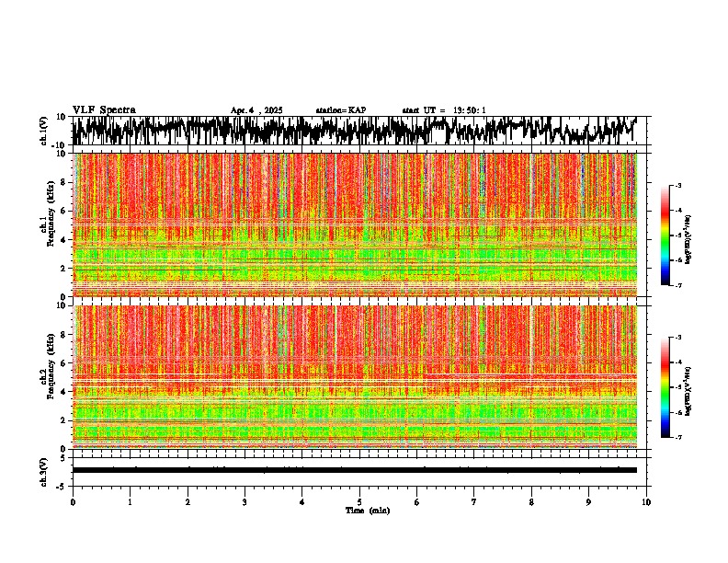Viewport: 728px width, 563px height.
Task: Click the "-3" top label on ch.1 colorbar
Action: click(678, 186)
